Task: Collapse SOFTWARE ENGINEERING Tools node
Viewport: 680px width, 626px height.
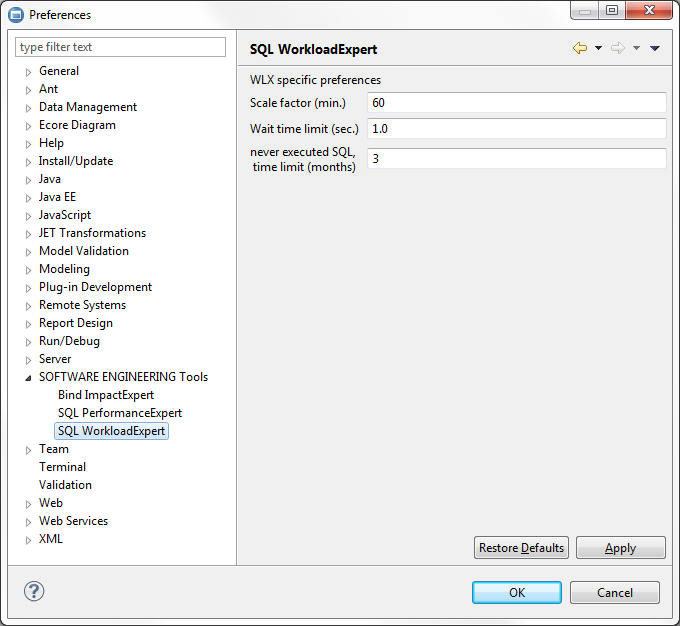Action: (29, 378)
